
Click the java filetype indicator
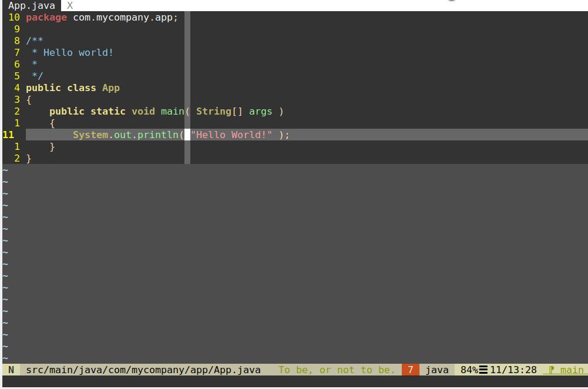pyautogui.click(x=437, y=370)
